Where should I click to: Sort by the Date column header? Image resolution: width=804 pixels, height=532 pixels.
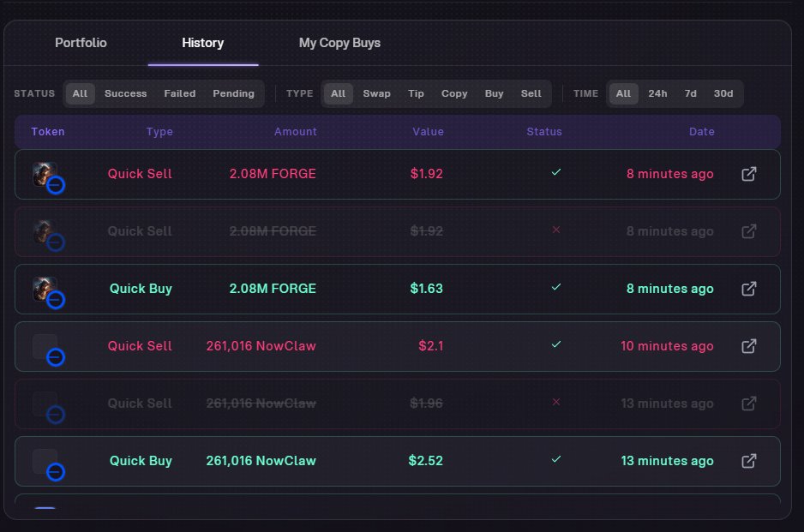702,131
